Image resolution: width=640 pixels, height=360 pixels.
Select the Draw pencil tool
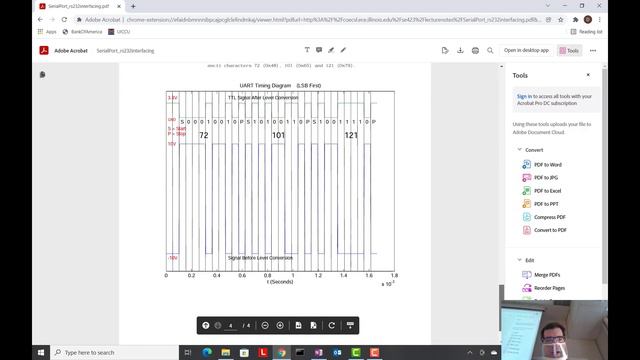[343, 50]
